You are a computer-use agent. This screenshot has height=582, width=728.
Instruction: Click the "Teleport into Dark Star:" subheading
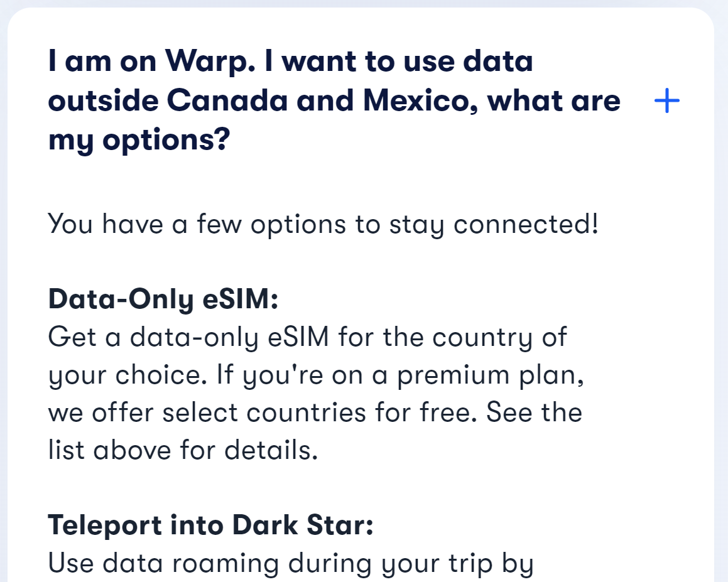click(x=211, y=525)
